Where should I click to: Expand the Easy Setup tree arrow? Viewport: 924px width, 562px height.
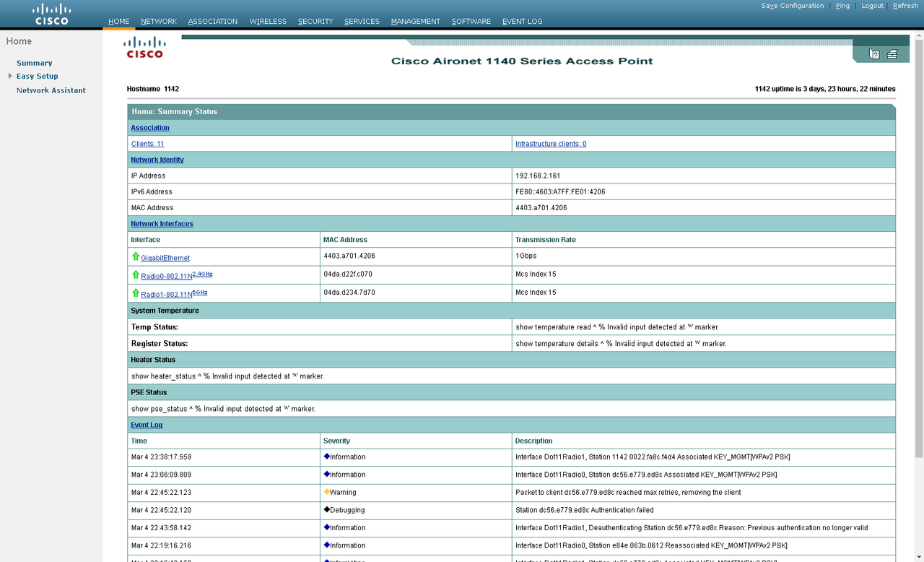point(10,76)
